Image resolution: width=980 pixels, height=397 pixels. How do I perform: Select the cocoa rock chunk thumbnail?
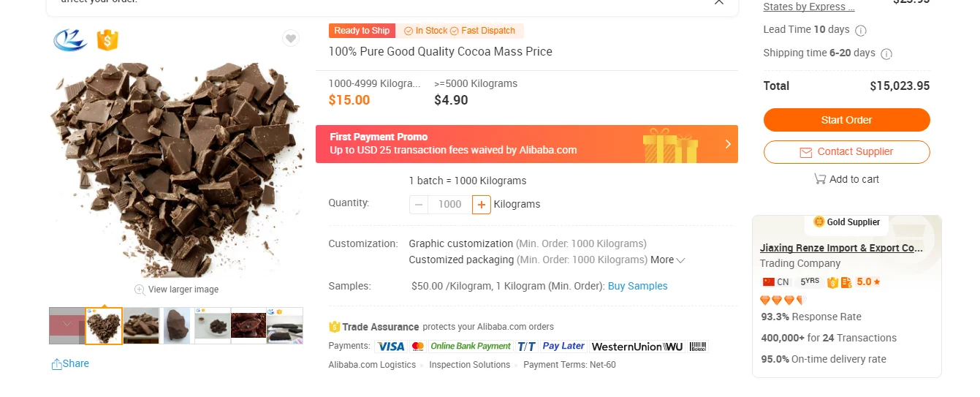coord(177,326)
